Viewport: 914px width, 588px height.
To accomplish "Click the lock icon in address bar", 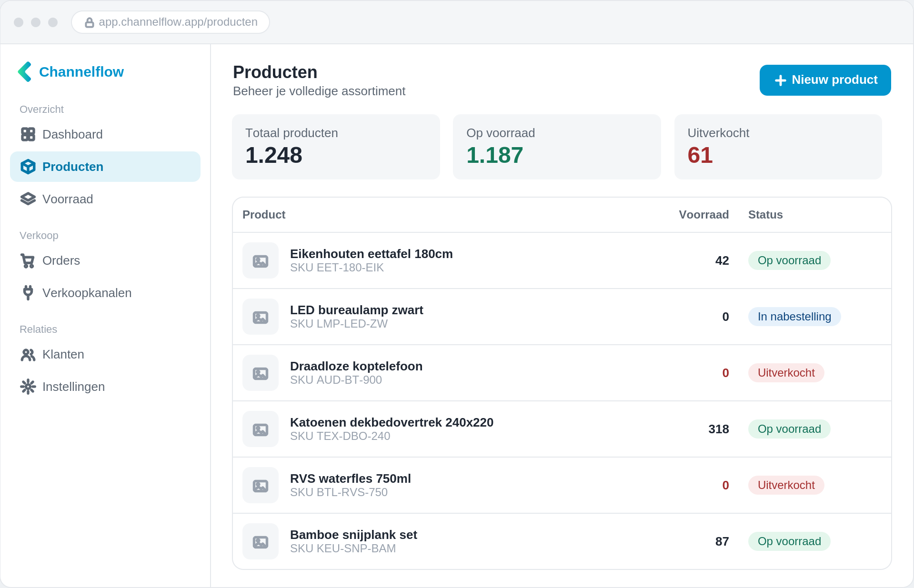I will click(x=89, y=22).
